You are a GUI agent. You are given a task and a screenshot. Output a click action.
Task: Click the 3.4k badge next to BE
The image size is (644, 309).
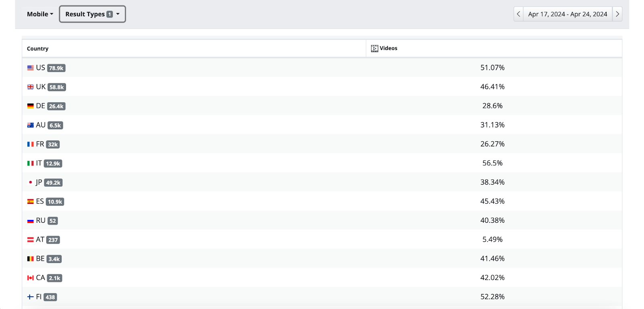pyautogui.click(x=54, y=259)
